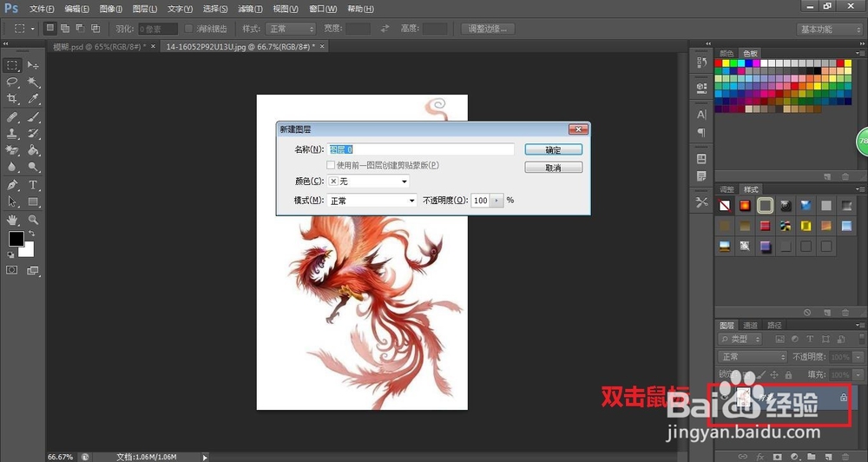Select the Path Selection arrow tool
This screenshot has width=868, height=462.
[x=13, y=201]
